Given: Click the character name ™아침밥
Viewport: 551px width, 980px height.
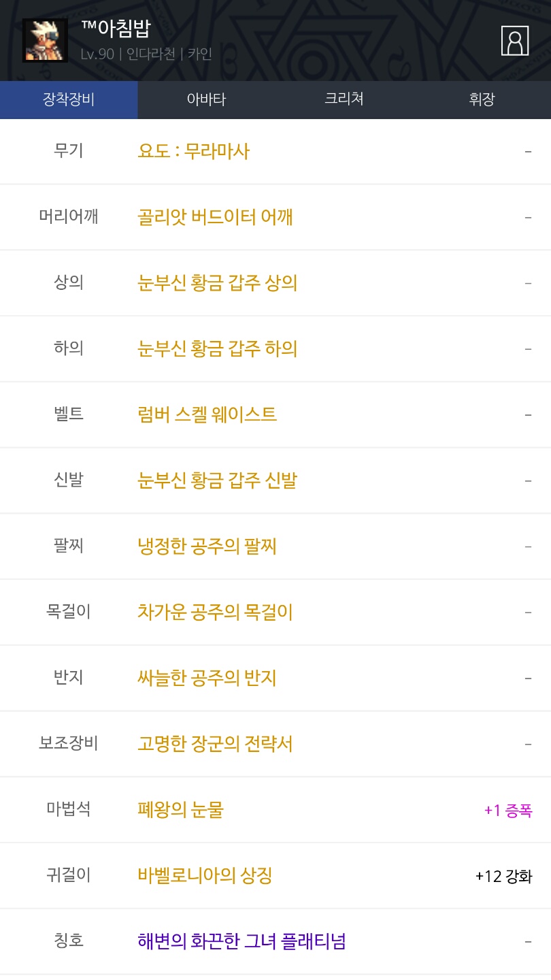Looking at the screenshot, I should pyautogui.click(x=116, y=30).
